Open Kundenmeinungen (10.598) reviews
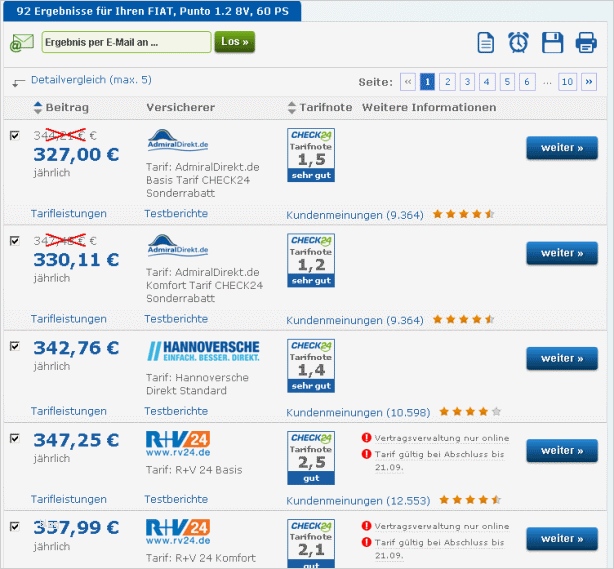 pyautogui.click(x=358, y=412)
